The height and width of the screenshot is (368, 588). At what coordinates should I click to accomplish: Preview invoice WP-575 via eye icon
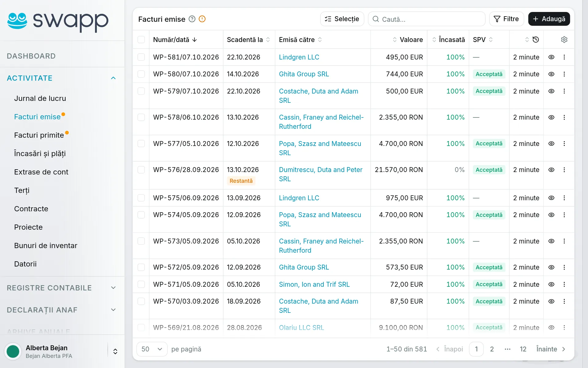pyautogui.click(x=551, y=198)
